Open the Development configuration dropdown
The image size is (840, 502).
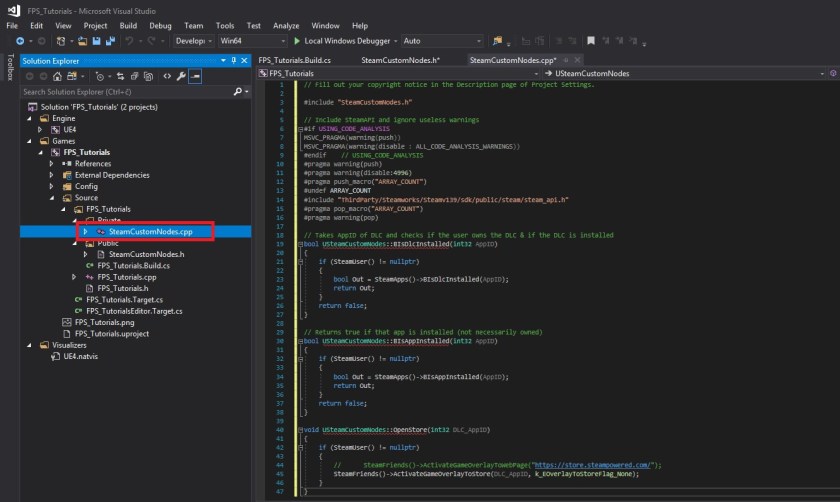193,41
